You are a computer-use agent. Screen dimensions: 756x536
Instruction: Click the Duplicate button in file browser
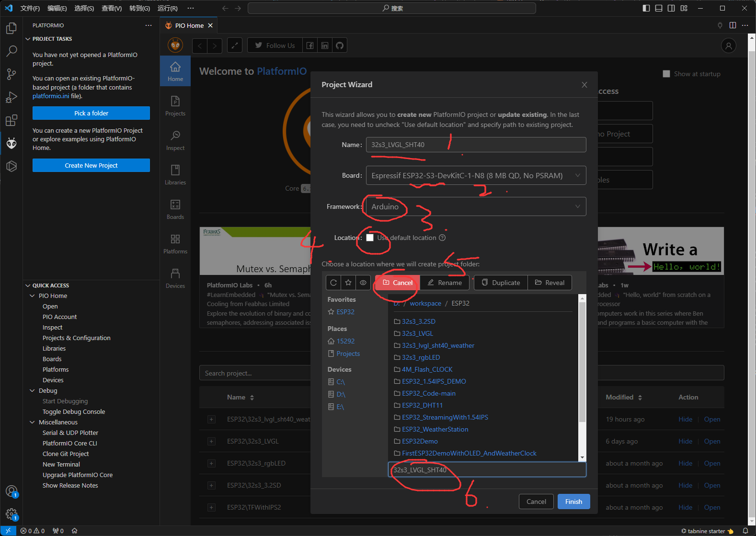tap(501, 283)
